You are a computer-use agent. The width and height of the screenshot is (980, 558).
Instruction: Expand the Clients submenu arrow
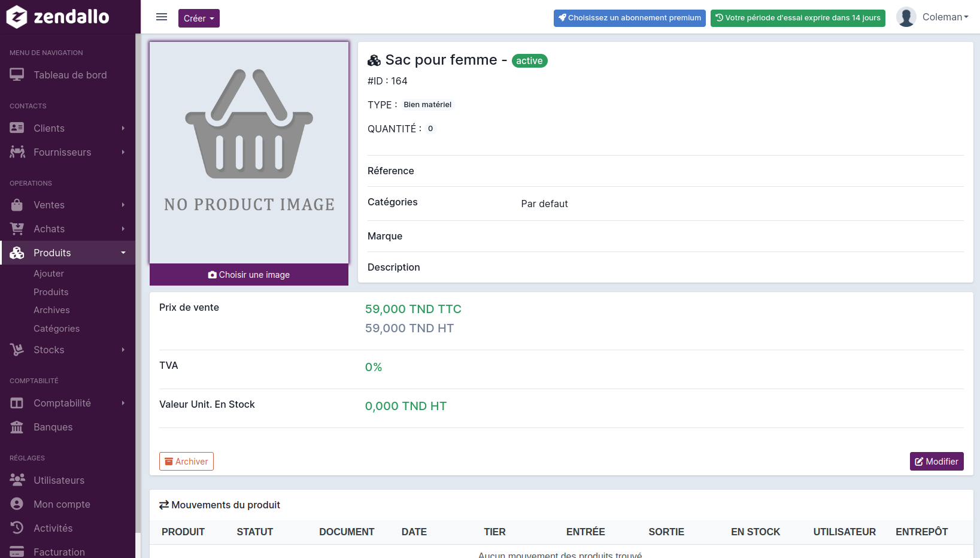(x=123, y=128)
